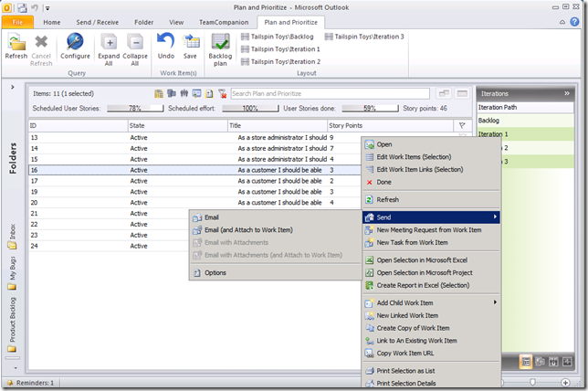588x391 pixels.
Task: Click the people icon in the items toolbar
Action: [x=184, y=93]
